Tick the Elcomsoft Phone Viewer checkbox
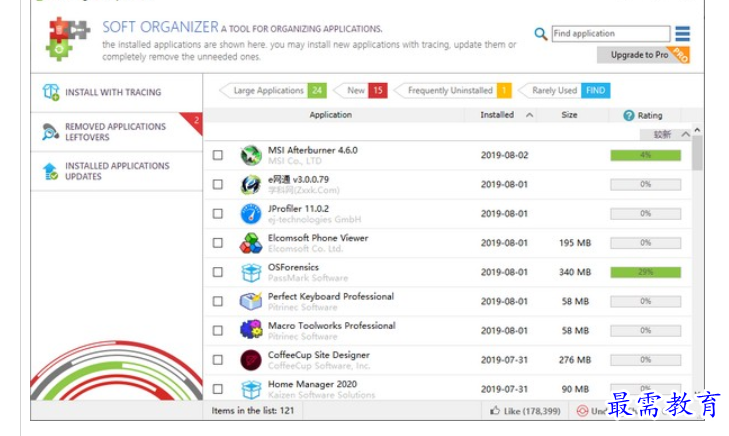This screenshot has height=436, width=729. tap(218, 243)
